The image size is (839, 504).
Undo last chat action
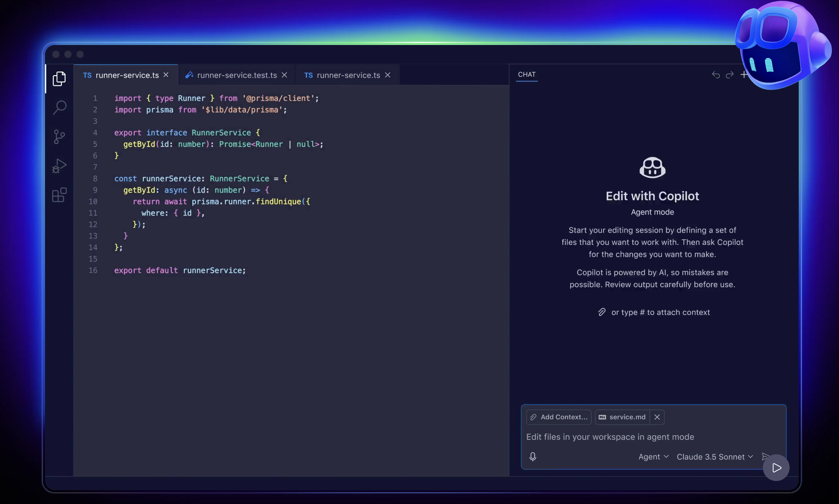click(x=716, y=75)
